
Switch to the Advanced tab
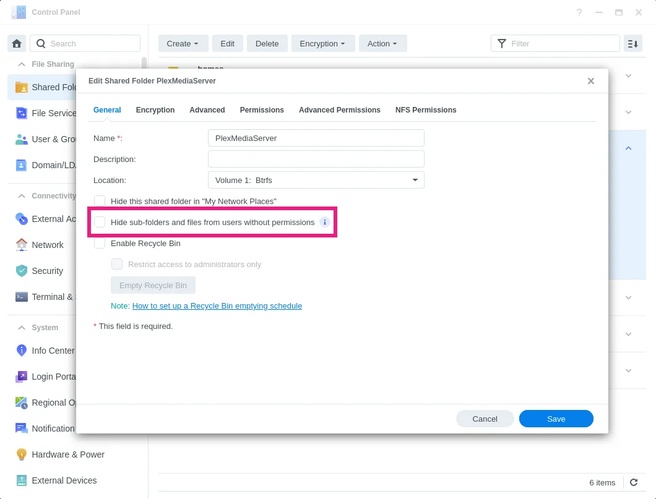(x=207, y=110)
